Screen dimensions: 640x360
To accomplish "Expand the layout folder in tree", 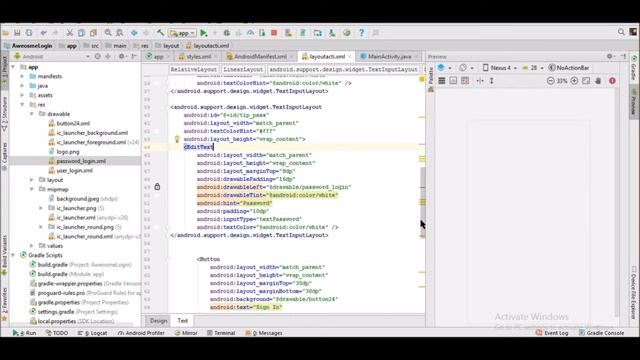I will tap(32, 180).
